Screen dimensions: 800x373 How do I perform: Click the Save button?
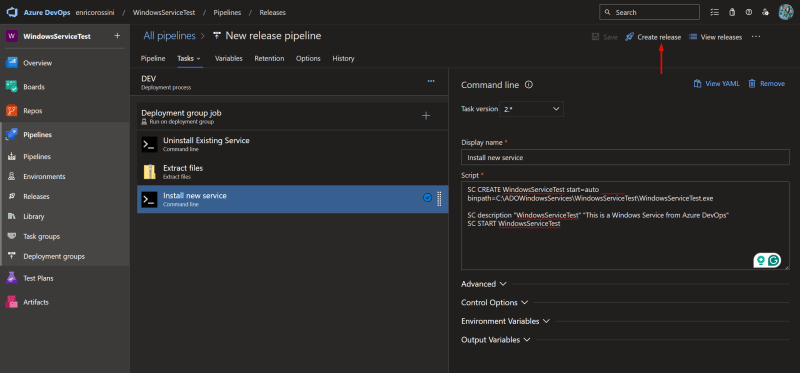pos(605,37)
